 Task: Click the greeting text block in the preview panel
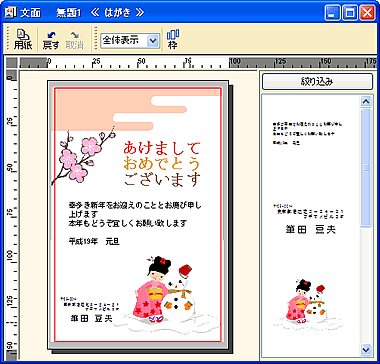click(x=308, y=133)
